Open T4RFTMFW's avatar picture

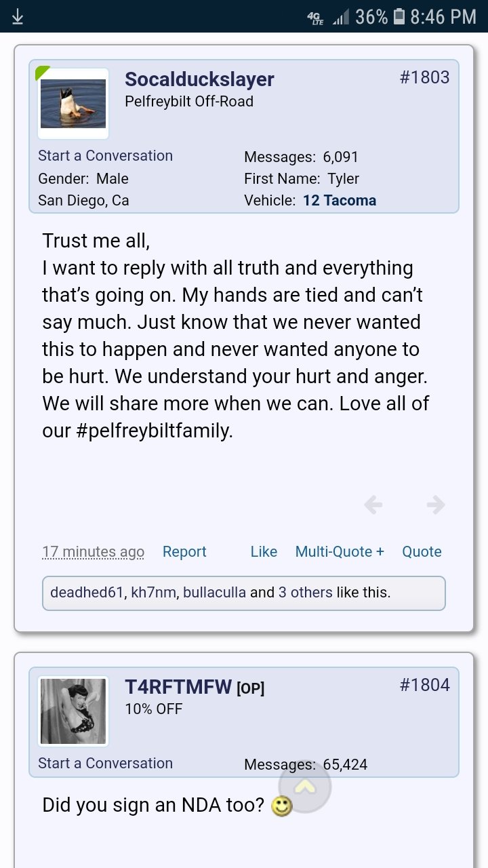[x=73, y=711]
